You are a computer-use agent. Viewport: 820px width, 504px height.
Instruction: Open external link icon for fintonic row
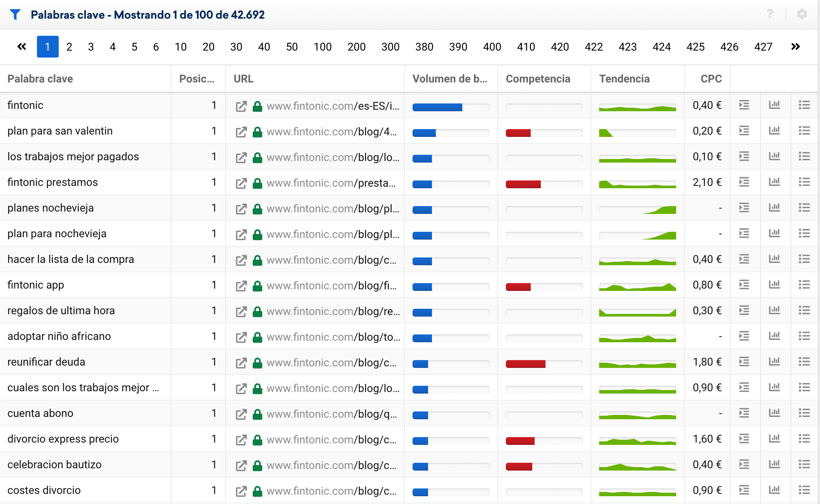point(241,106)
